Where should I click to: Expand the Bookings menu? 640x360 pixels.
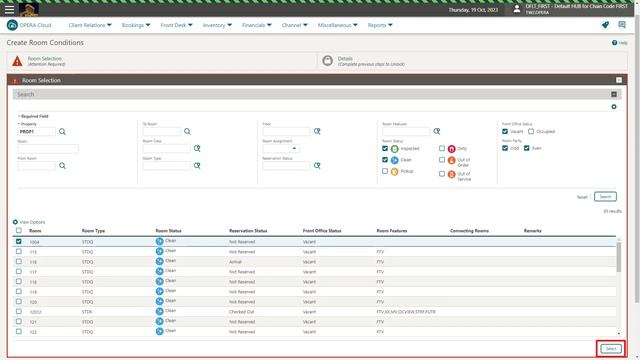click(136, 25)
